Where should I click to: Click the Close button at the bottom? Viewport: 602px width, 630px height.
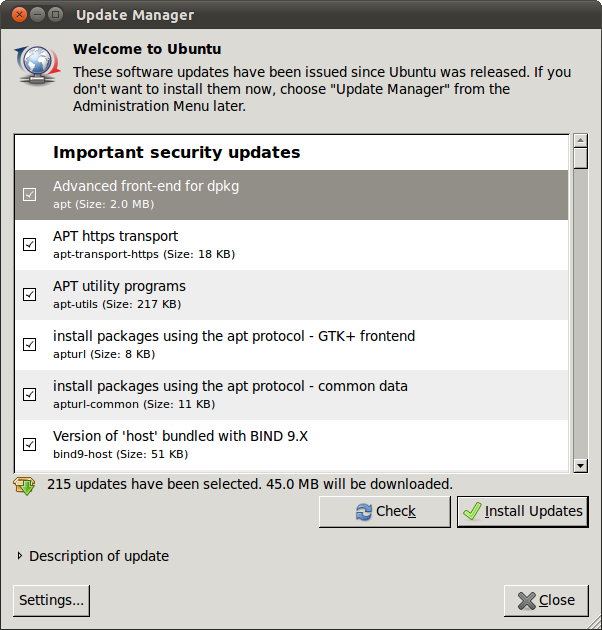(x=546, y=600)
